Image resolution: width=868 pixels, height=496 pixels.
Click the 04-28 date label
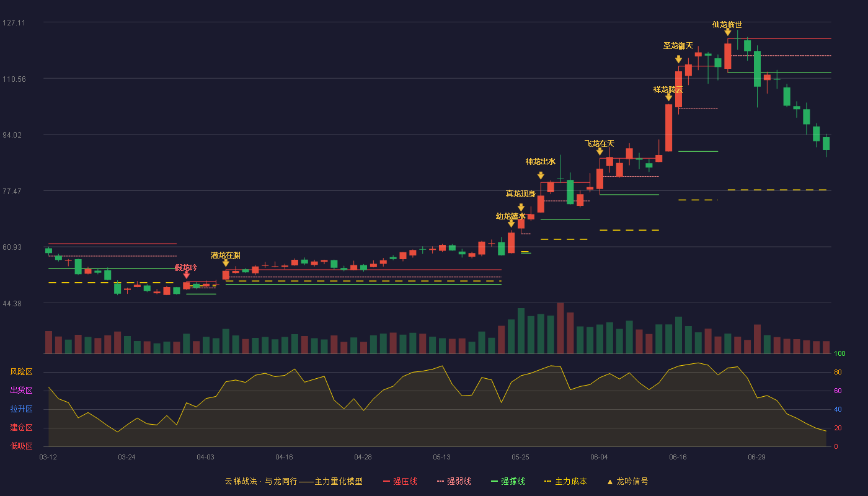(363, 457)
